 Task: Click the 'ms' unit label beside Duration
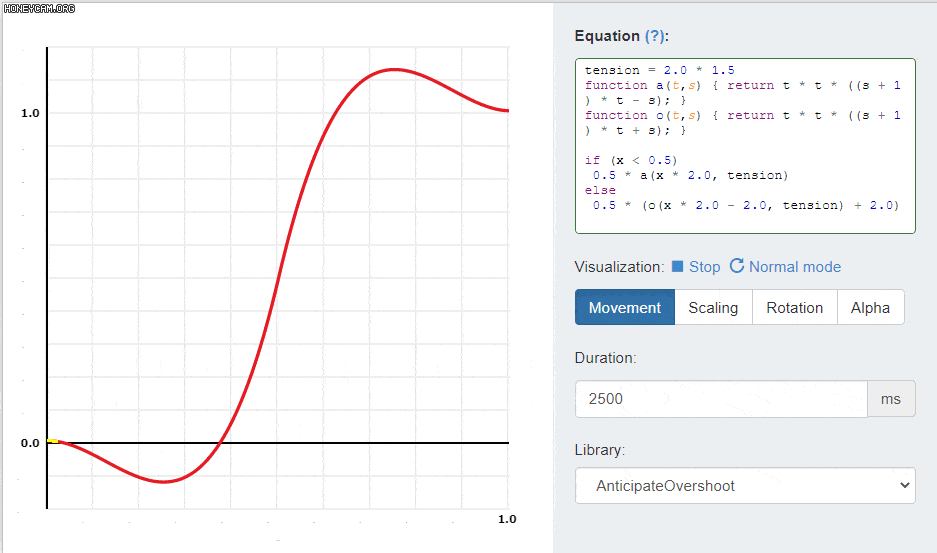891,399
